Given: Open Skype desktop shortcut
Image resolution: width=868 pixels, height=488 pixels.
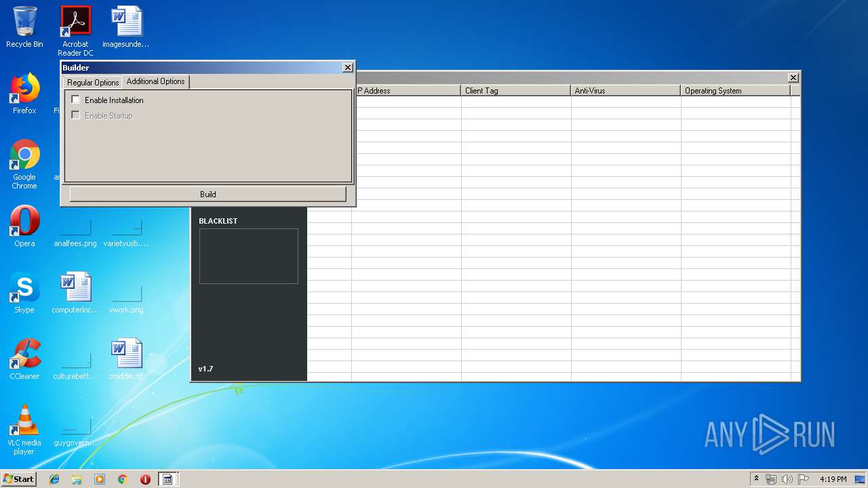Looking at the screenshot, I should tap(24, 293).
